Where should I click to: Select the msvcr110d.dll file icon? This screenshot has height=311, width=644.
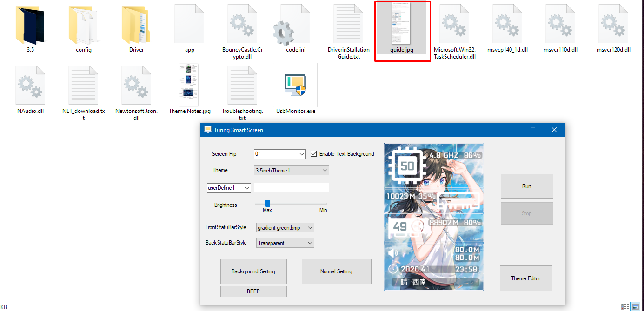[560, 24]
